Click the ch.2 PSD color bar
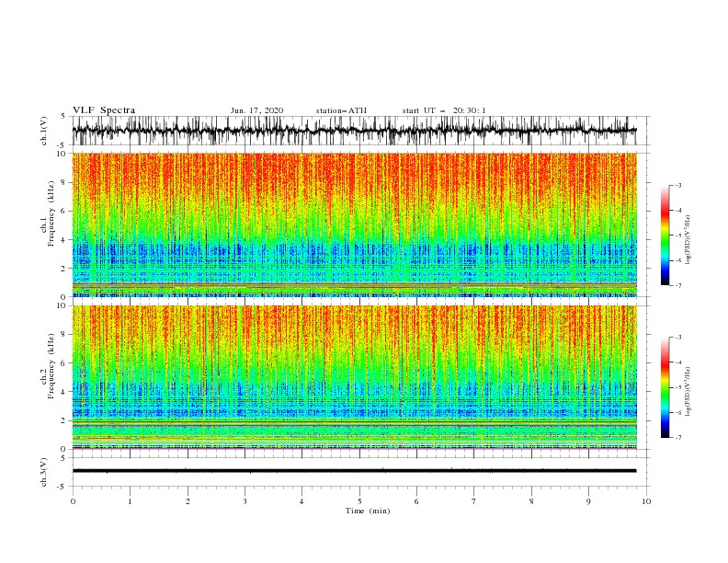 tap(665, 387)
